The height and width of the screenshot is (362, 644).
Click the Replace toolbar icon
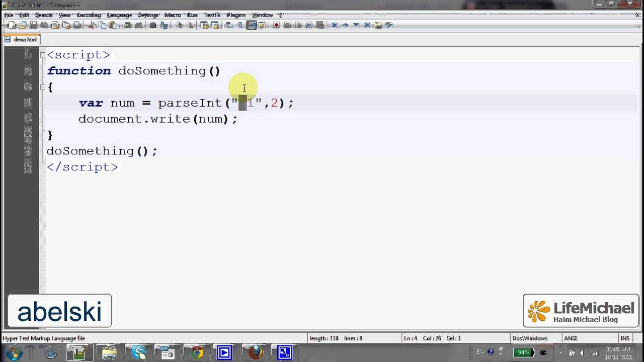[x=164, y=25]
